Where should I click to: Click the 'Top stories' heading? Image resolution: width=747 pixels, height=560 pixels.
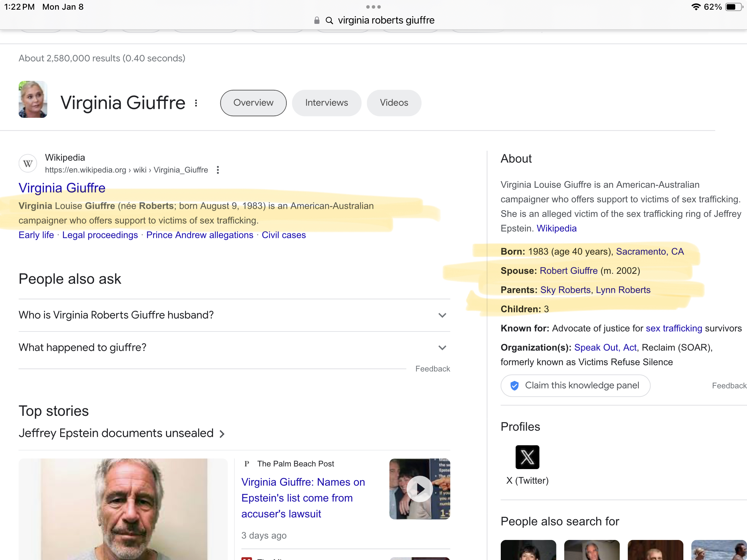click(54, 411)
